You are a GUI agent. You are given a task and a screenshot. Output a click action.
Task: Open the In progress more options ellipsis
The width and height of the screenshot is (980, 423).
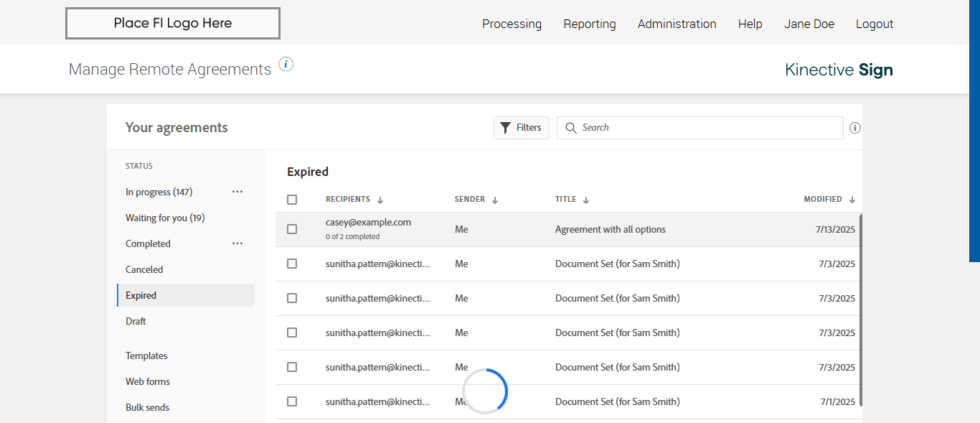click(x=237, y=192)
